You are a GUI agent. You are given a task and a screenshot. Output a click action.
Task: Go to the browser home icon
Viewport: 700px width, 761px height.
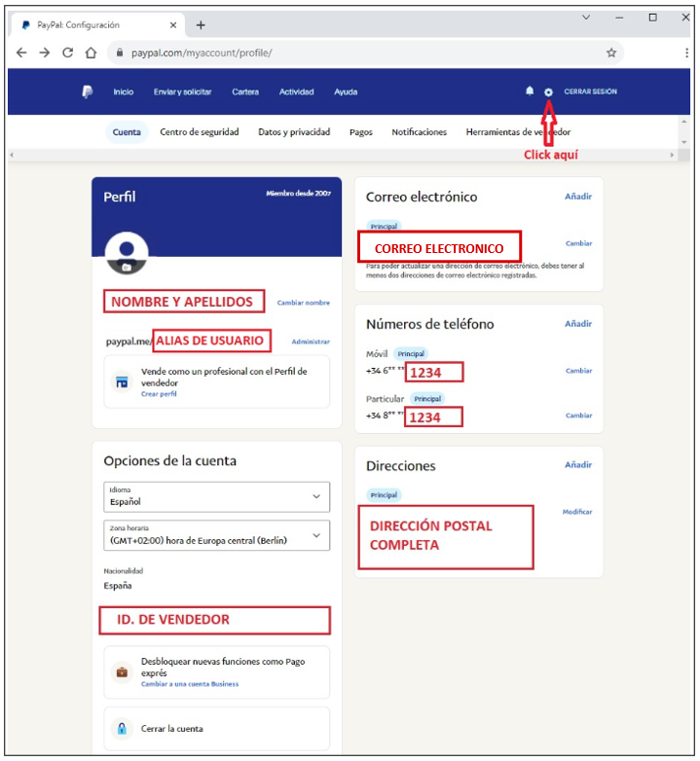point(91,53)
